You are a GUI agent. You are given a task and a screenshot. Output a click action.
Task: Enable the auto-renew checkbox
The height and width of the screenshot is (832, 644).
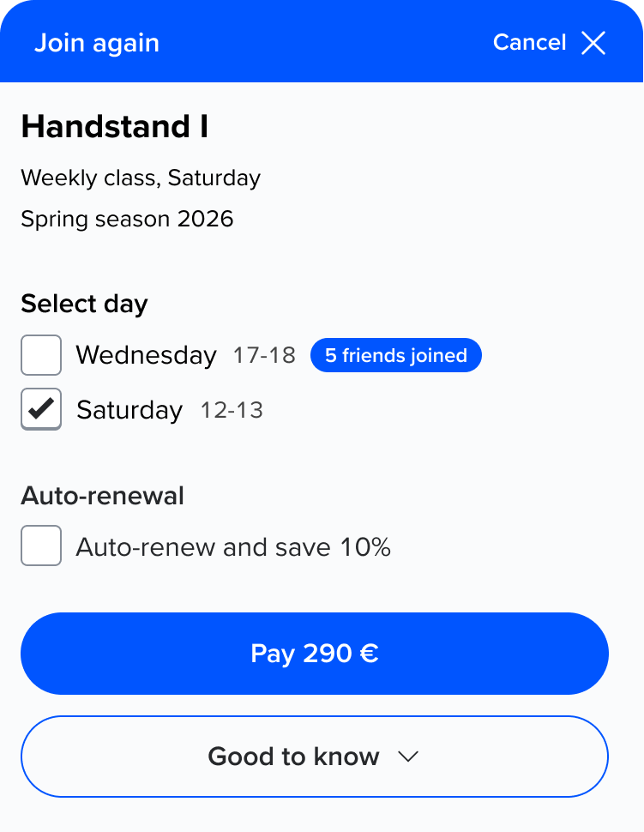click(41, 546)
